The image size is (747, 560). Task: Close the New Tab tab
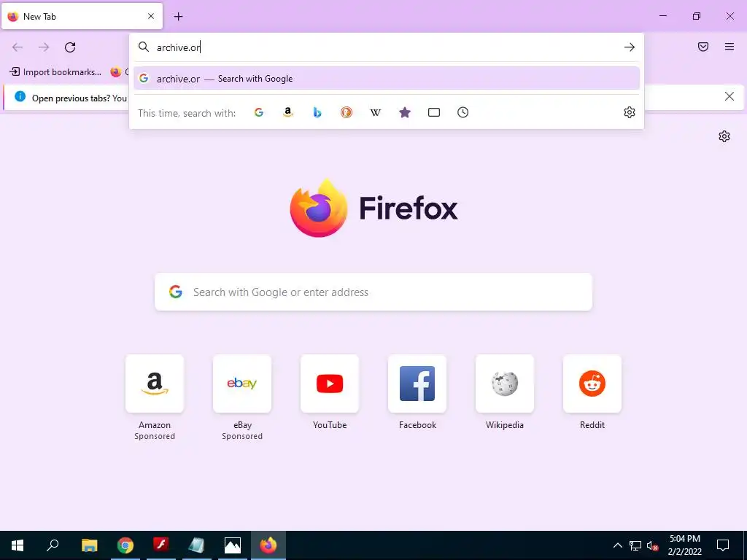click(x=151, y=16)
